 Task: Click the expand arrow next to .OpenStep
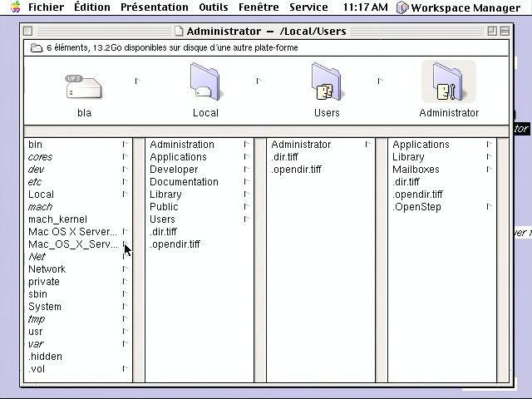(x=490, y=206)
